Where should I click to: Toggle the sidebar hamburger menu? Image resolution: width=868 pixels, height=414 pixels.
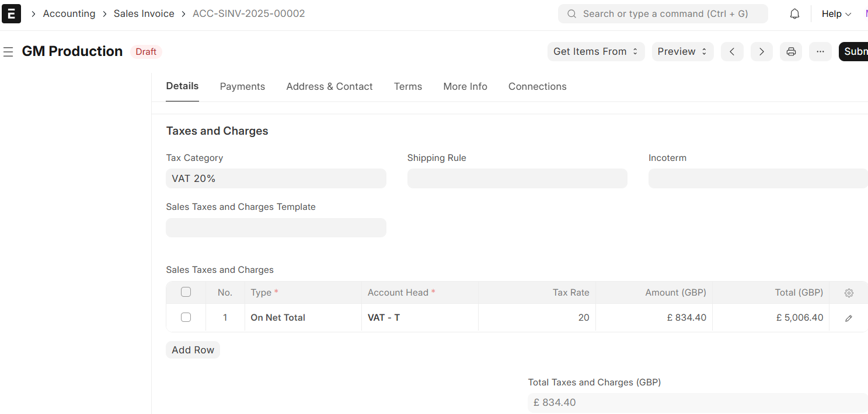tap(8, 52)
